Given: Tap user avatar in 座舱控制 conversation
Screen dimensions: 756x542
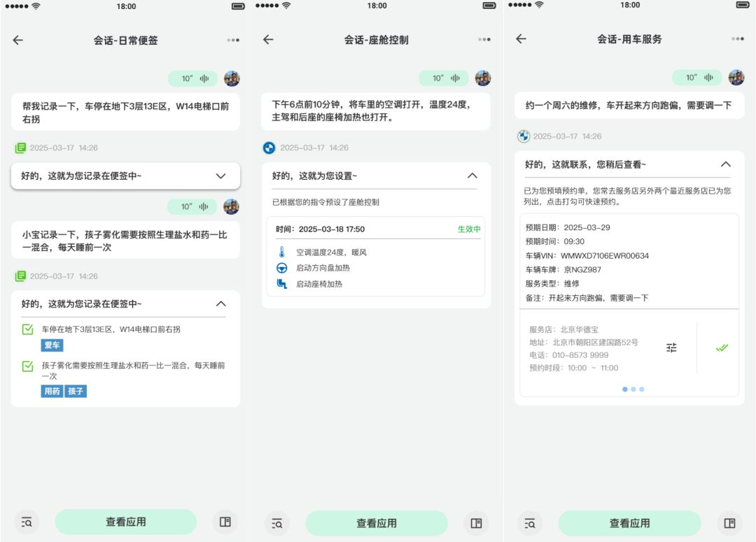Looking at the screenshot, I should 483,78.
